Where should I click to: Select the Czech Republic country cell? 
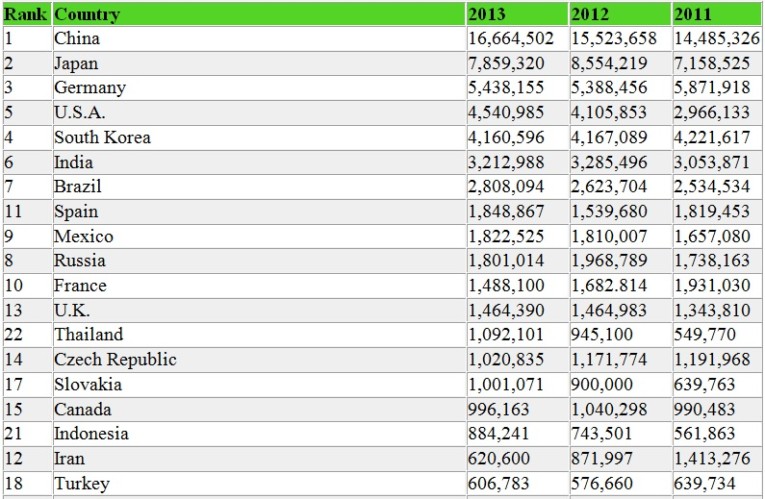115,360
